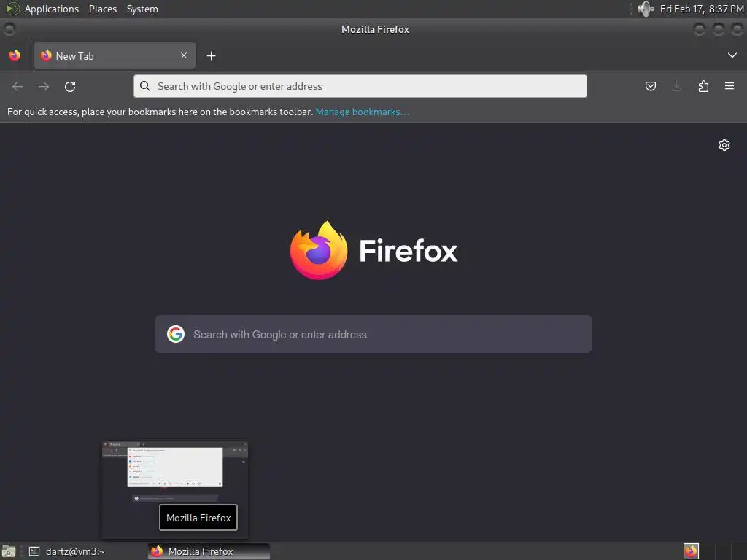This screenshot has width=747, height=560.
Task: Open the Applications menu
Action: coord(52,9)
